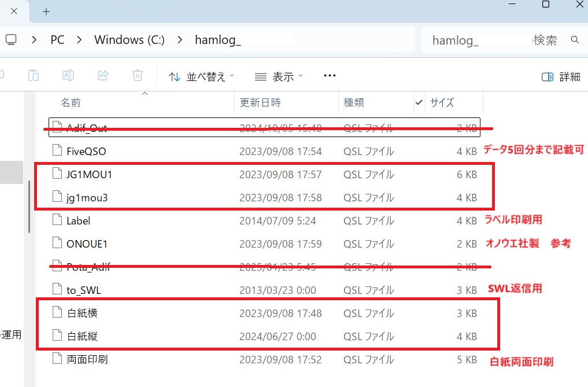Click the rename toolbar icon
This screenshot has height=387, width=588.
coord(68,76)
